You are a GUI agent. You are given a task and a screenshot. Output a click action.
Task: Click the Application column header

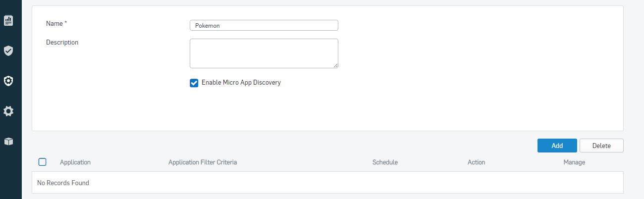pos(75,162)
